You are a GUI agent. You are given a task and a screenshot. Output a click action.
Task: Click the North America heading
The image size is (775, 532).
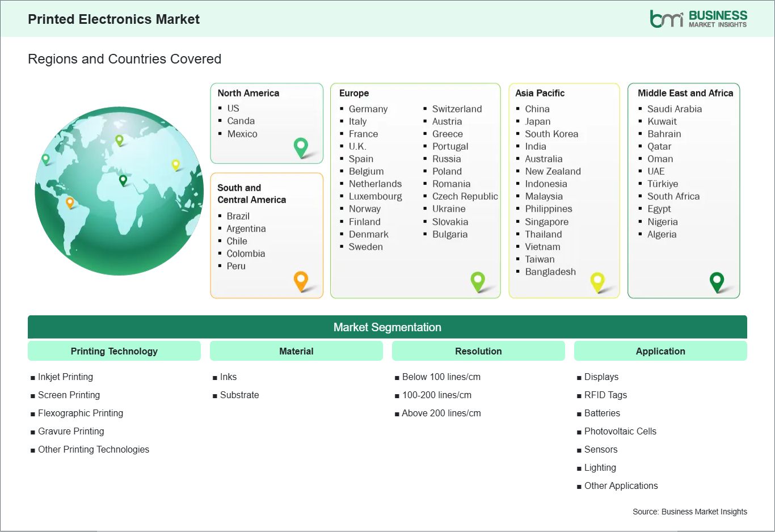pyautogui.click(x=248, y=93)
